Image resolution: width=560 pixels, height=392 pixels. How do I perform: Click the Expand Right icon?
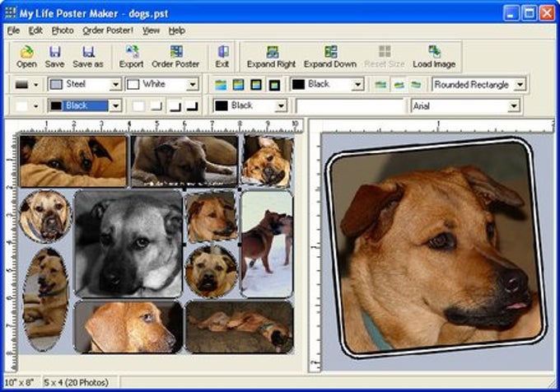pos(272,56)
